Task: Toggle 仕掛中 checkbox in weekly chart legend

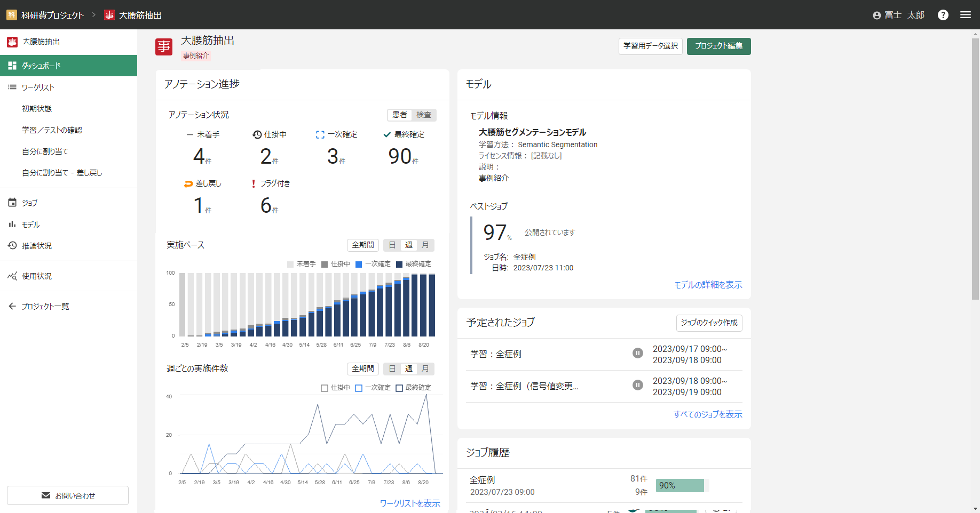Action: (324, 388)
